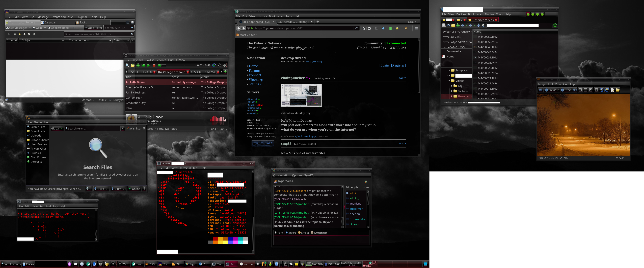This screenshot has width=644, height=268.
Task: Toggle the starred messages quick filter
Action: pos(20,34)
